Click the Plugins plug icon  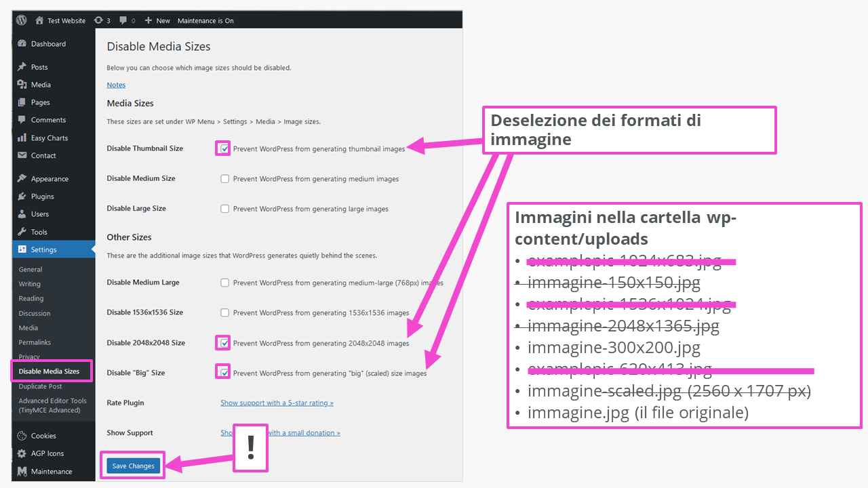tap(22, 197)
